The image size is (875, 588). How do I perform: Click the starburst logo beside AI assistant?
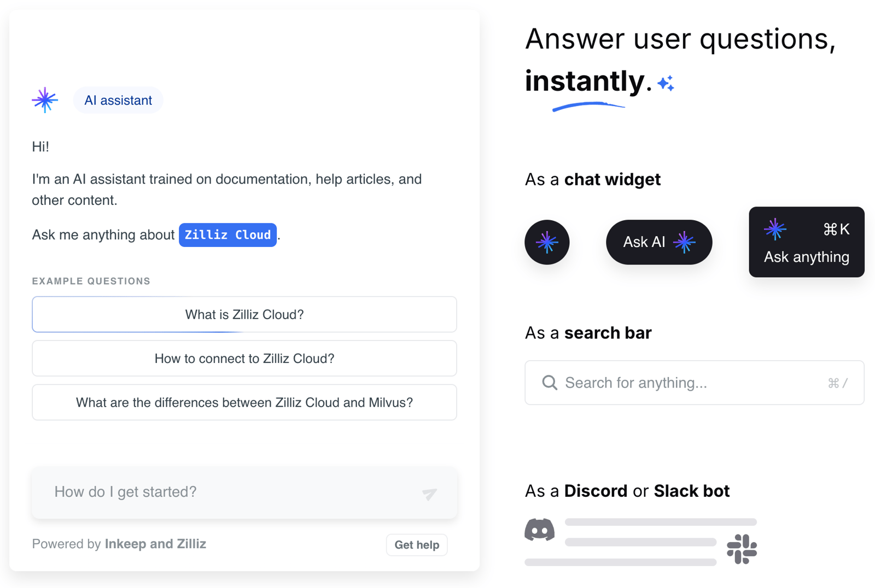pos(45,100)
